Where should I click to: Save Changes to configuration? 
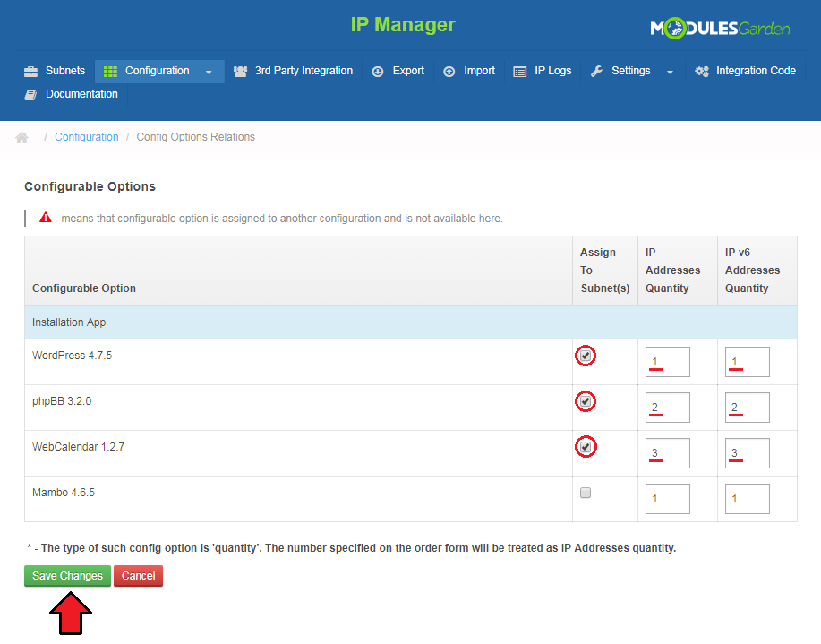click(67, 575)
